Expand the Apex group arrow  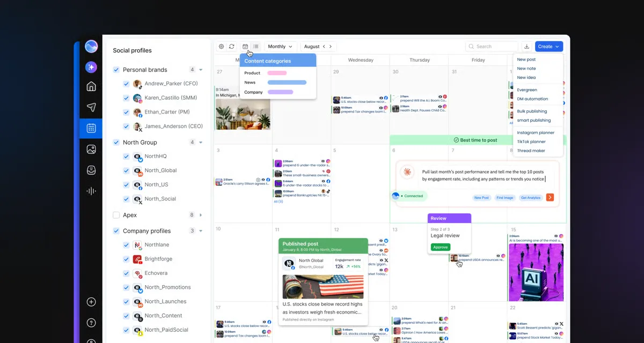[201, 215]
